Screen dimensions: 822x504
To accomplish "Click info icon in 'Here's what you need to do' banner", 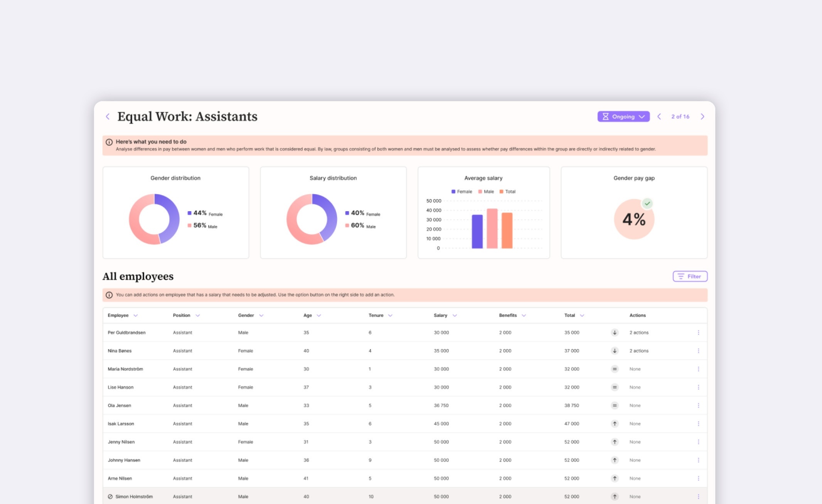I will click(x=109, y=142).
